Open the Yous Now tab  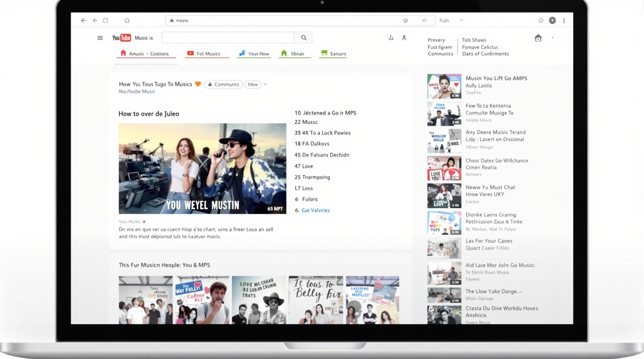click(254, 54)
